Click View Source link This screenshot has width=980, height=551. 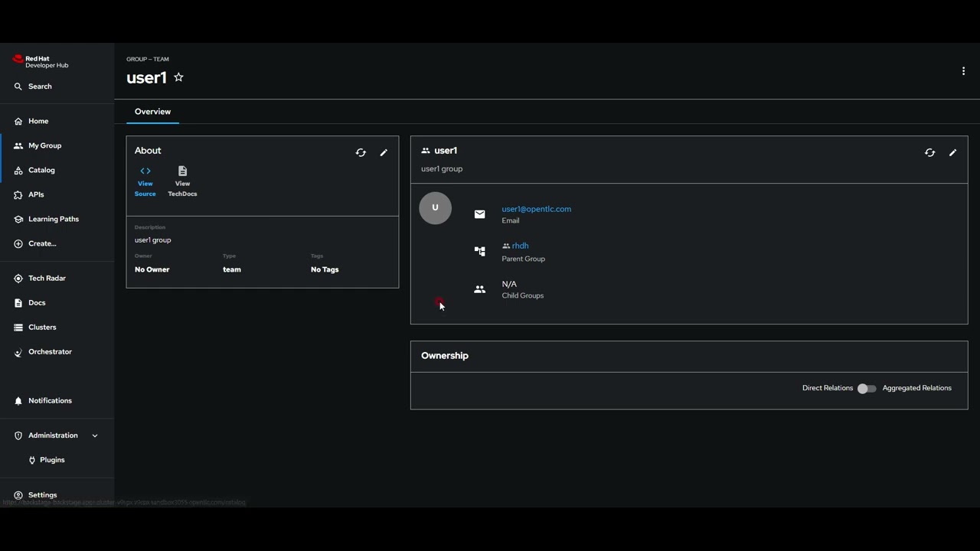click(145, 181)
